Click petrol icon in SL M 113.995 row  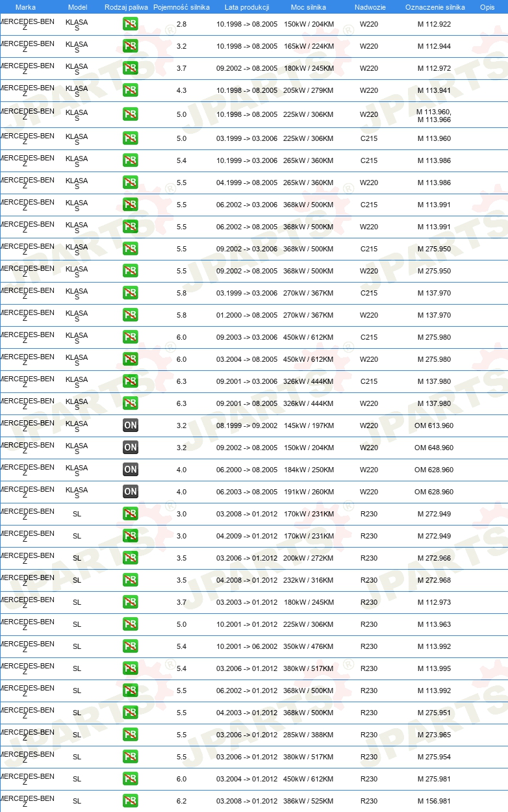click(131, 669)
